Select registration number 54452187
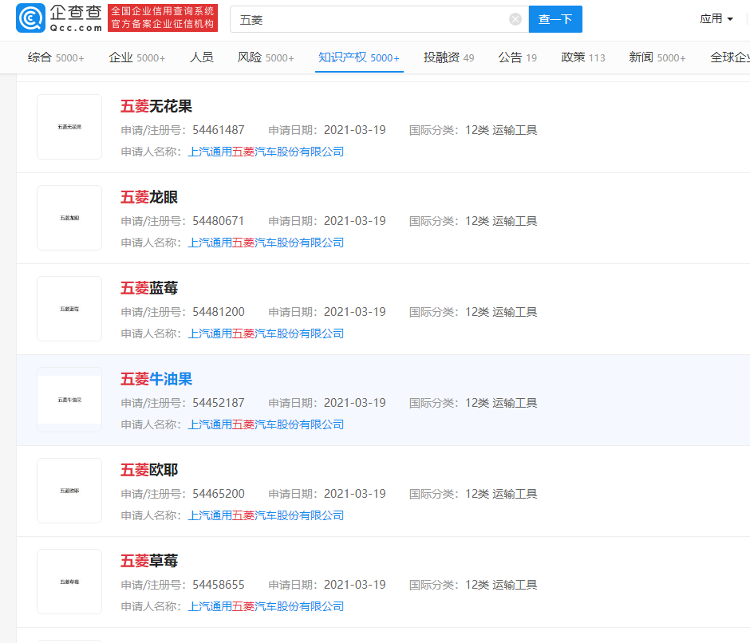This screenshot has height=643, width=750. [x=218, y=403]
